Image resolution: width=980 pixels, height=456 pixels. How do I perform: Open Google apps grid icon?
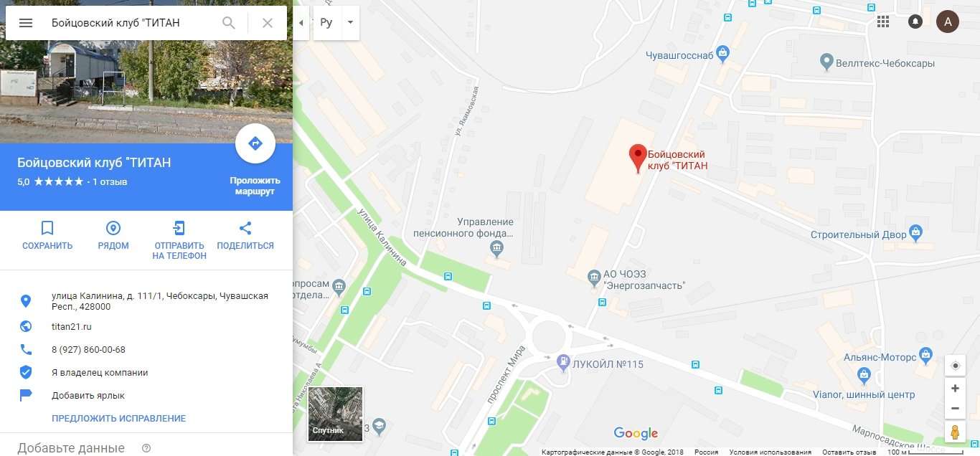[883, 22]
